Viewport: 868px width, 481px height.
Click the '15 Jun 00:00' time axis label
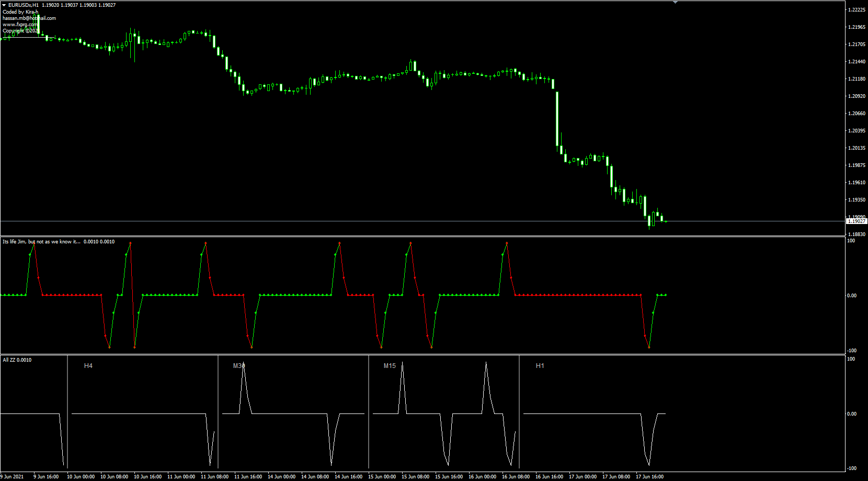pos(382,477)
